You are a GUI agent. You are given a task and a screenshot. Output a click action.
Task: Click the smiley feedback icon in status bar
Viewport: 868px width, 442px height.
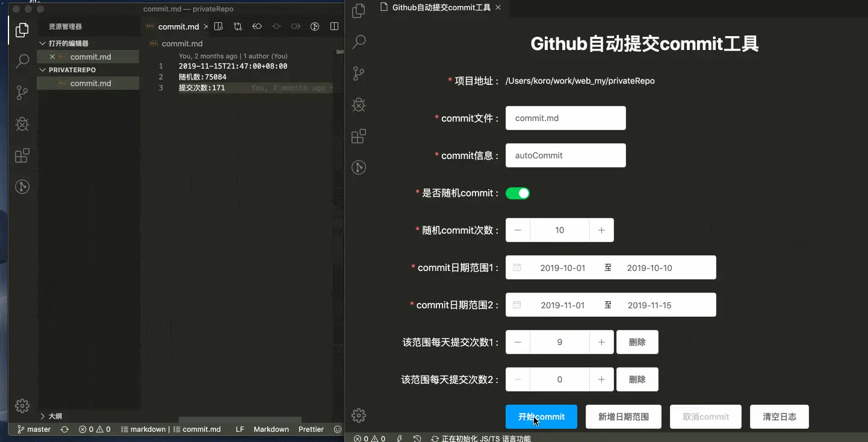[x=338, y=429]
